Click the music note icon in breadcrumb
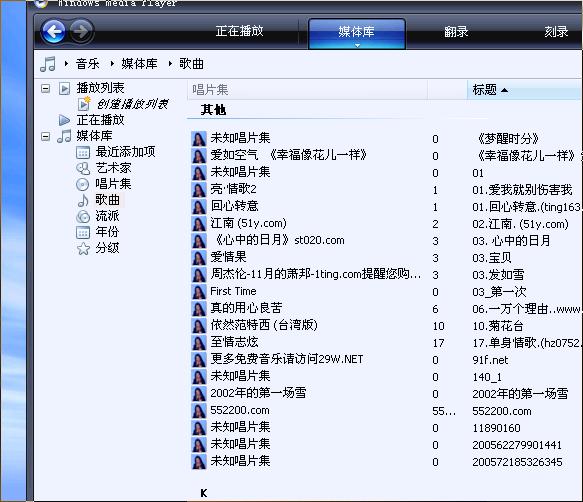Screen dimensions: 583x502 pos(48,64)
